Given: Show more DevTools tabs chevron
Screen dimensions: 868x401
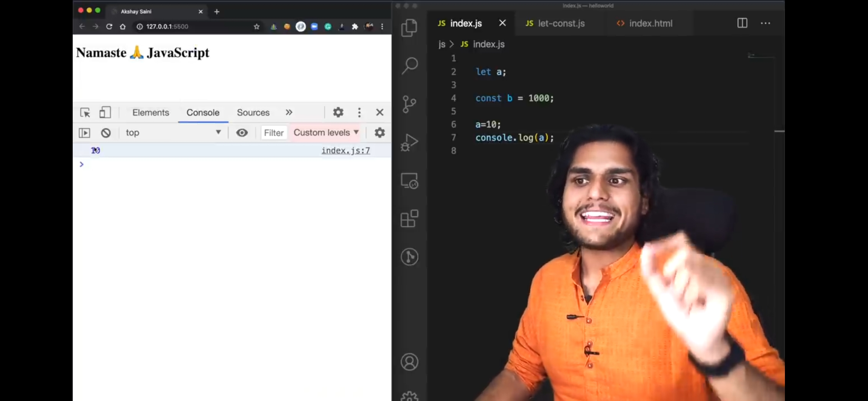Looking at the screenshot, I should [289, 113].
